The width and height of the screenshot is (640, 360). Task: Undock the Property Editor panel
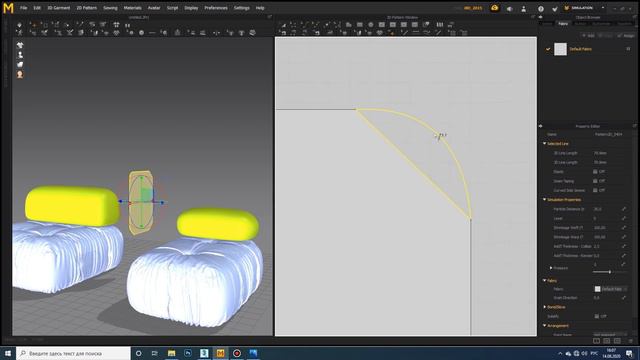pos(635,126)
